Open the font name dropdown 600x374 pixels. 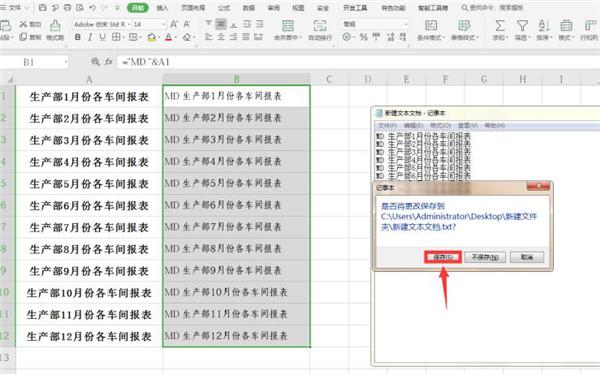click(x=102, y=24)
